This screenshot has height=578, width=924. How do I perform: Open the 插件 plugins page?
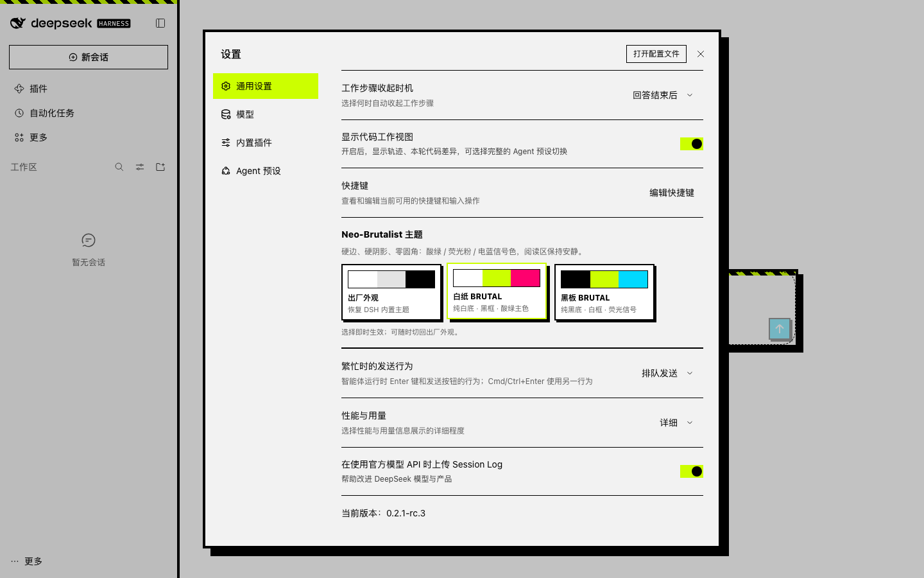point(89,89)
